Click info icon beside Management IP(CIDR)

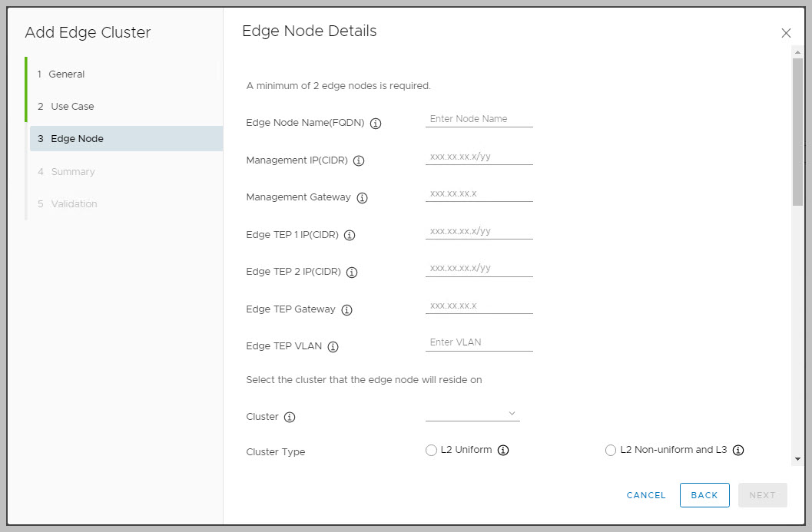pyautogui.click(x=359, y=161)
